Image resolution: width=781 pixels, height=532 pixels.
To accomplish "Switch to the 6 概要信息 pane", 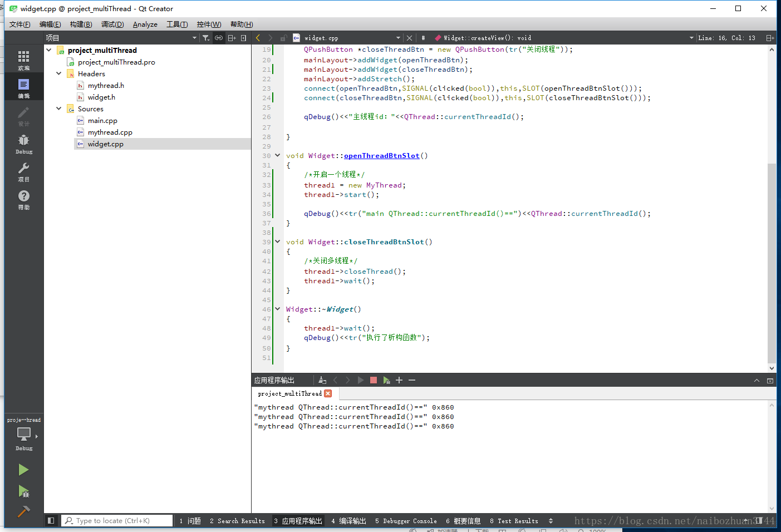I will tap(463, 521).
